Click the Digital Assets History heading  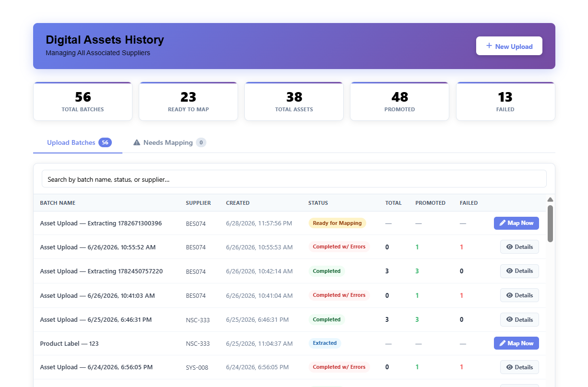coord(105,40)
